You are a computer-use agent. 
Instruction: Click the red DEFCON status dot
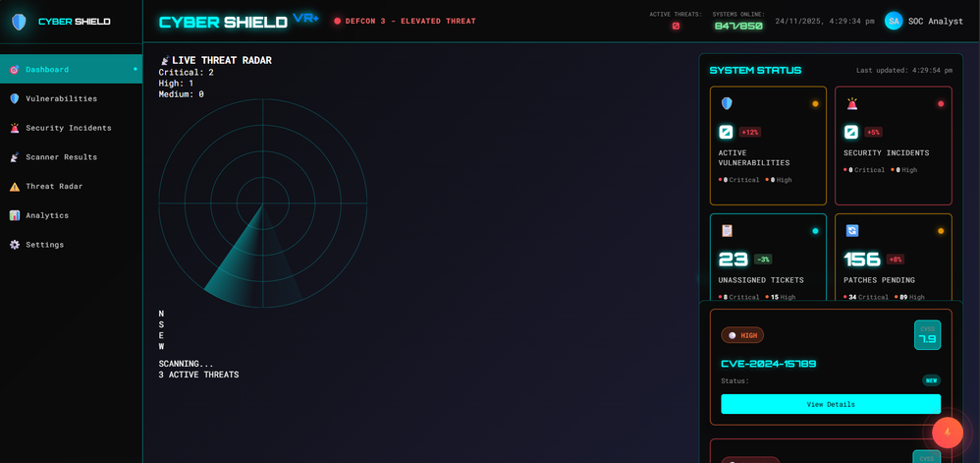coord(338,22)
